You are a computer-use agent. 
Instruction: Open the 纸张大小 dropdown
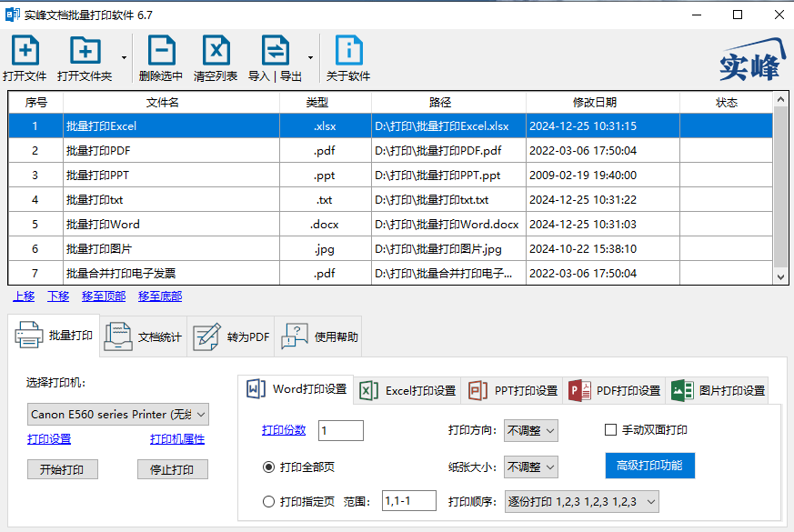click(x=530, y=467)
